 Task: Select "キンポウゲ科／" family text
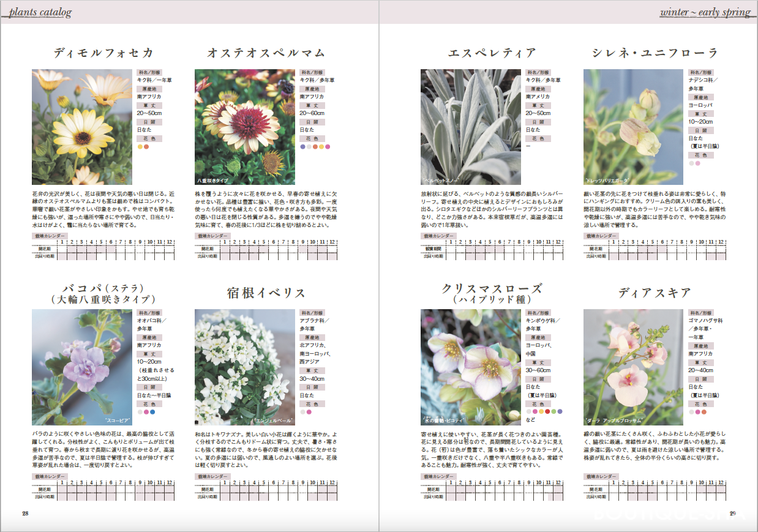coord(542,321)
